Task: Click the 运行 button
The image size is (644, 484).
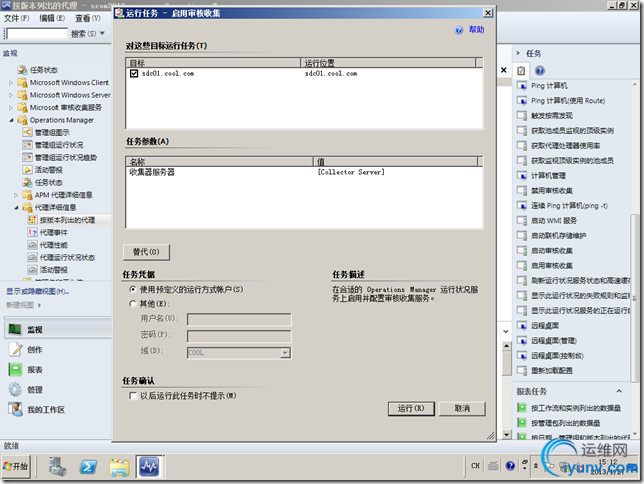Action: click(x=411, y=408)
